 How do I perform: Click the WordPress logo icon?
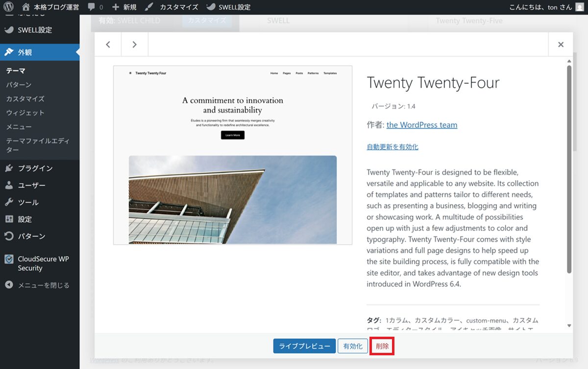(x=8, y=7)
